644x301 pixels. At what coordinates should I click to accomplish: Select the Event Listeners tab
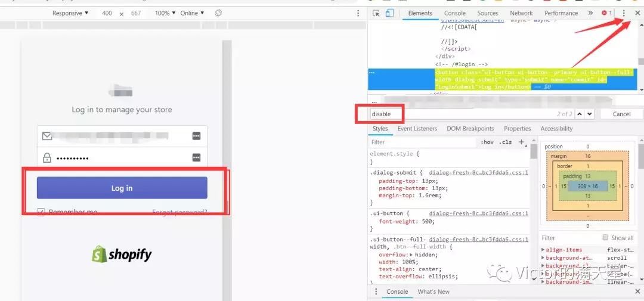click(417, 129)
